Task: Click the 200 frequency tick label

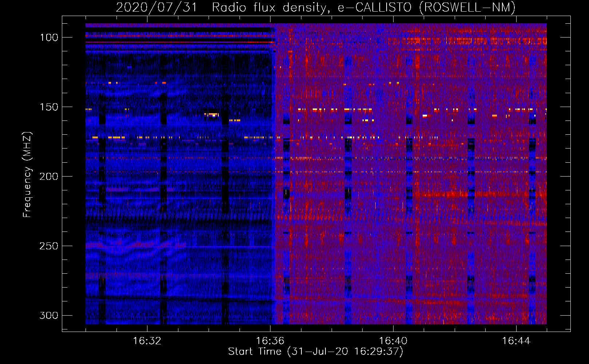Action: tap(49, 177)
